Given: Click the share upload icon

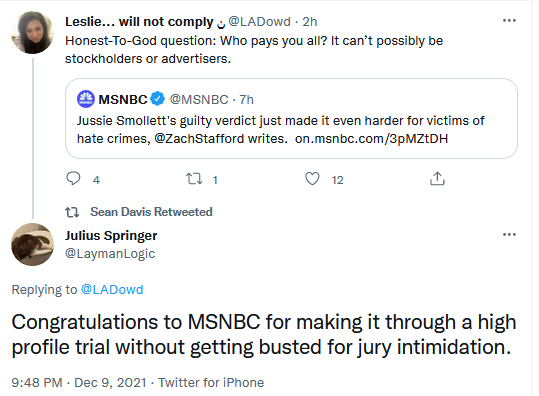Looking at the screenshot, I should click(x=437, y=179).
